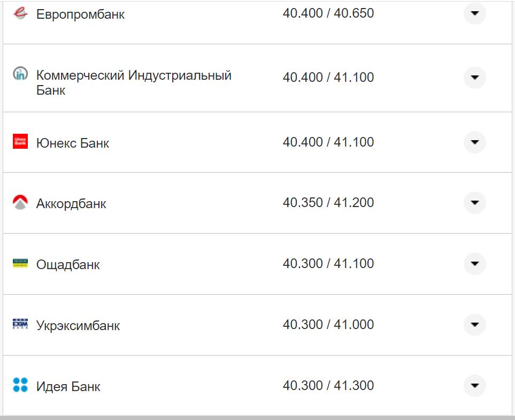Viewport: 515px width, 420px height.
Task: Expand rate details for Ощадбанк
Action: click(474, 263)
